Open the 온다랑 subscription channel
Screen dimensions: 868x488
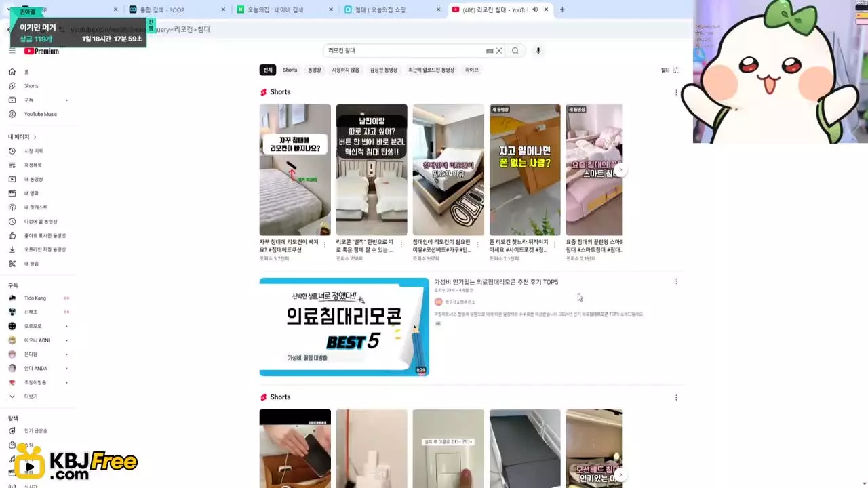click(x=31, y=354)
